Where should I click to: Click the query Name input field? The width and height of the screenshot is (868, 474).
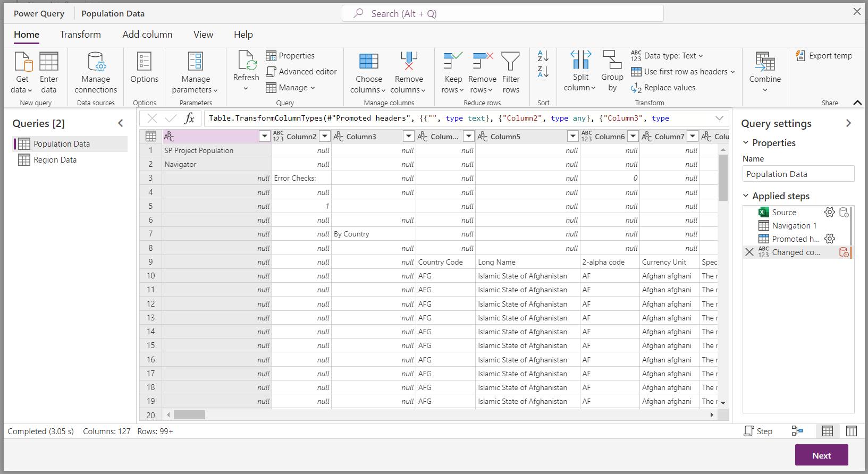point(798,174)
